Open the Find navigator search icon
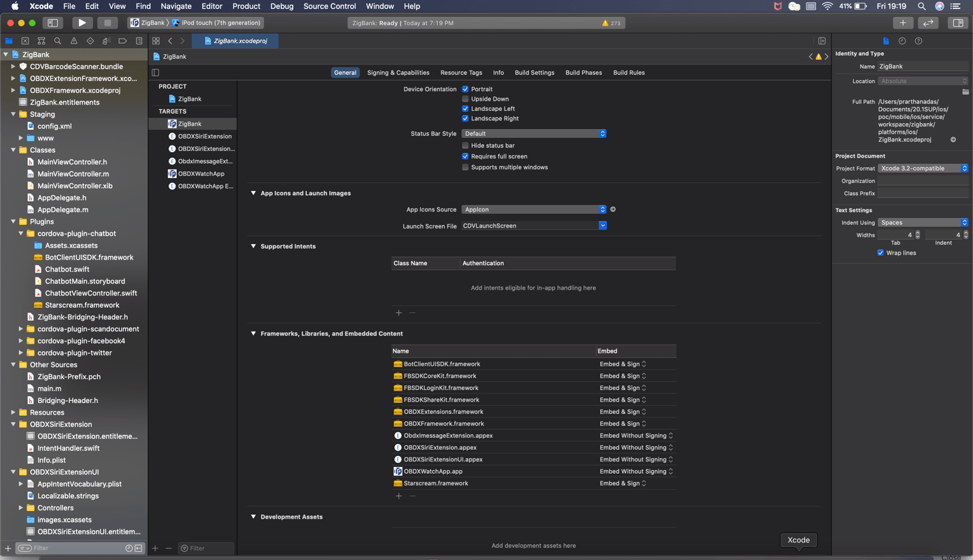 [x=58, y=41]
